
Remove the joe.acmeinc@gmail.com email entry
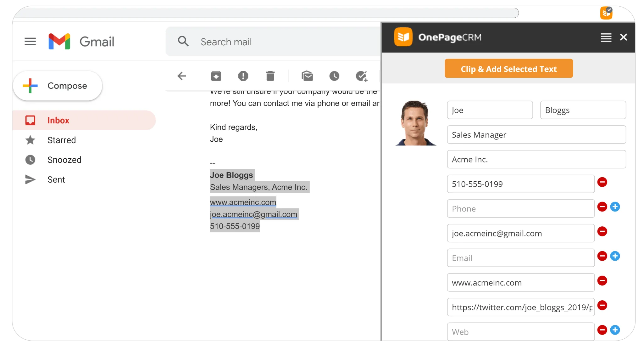tap(602, 231)
